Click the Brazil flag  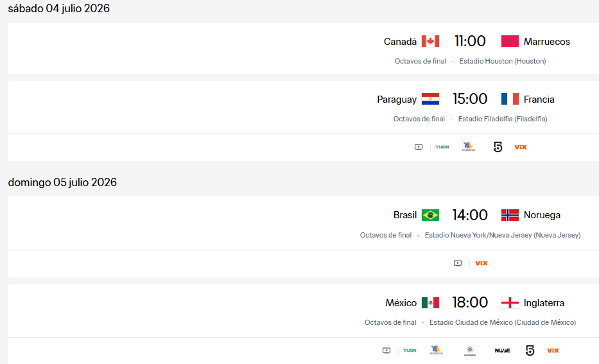coord(430,215)
